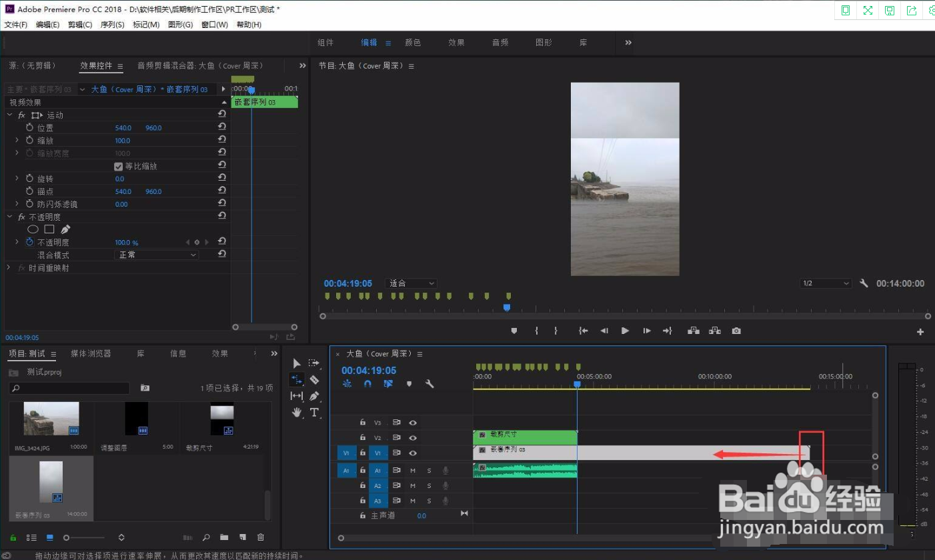Select the Razor tool in the toolbox

[314, 379]
